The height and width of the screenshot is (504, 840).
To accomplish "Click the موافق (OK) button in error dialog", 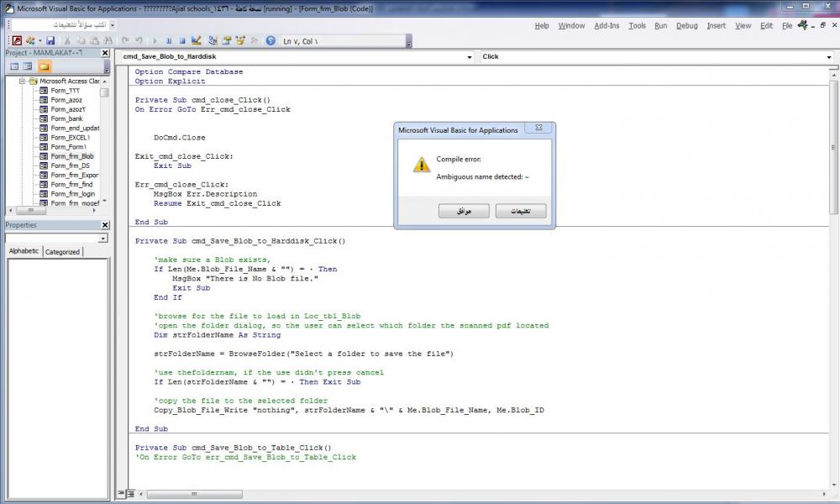I will tap(464, 211).
